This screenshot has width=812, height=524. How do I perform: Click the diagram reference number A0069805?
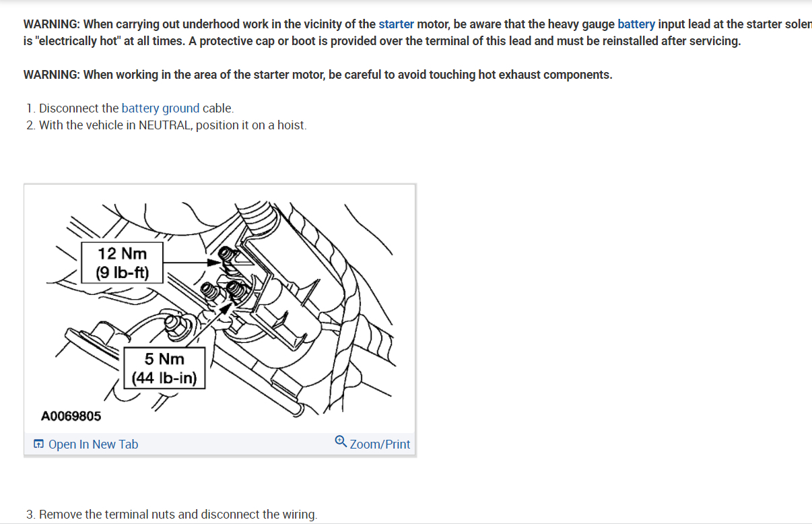point(71,416)
